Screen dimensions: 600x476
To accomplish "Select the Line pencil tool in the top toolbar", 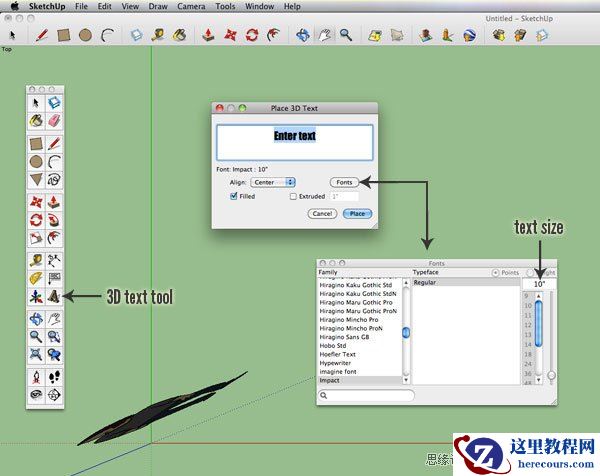I will 42,35.
